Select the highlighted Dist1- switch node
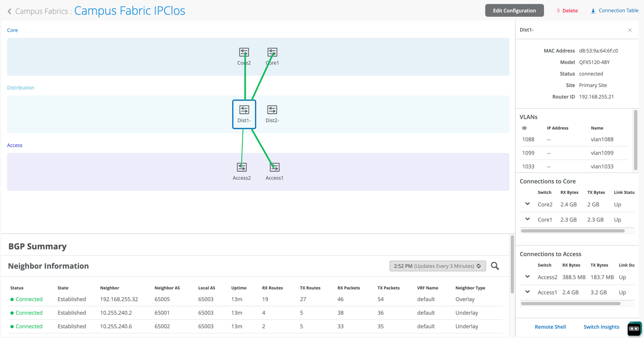The height and width of the screenshot is (338, 644). pos(244,114)
